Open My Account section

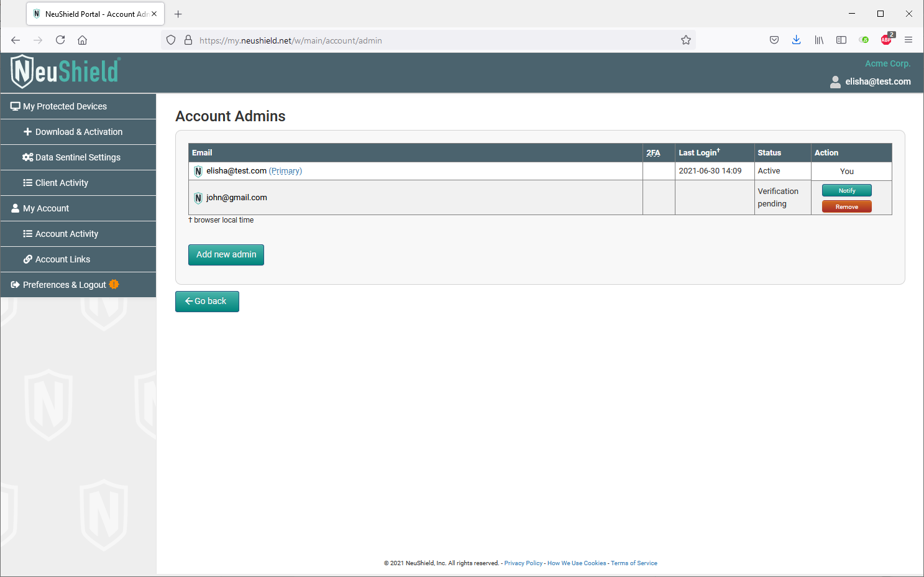coord(78,208)
